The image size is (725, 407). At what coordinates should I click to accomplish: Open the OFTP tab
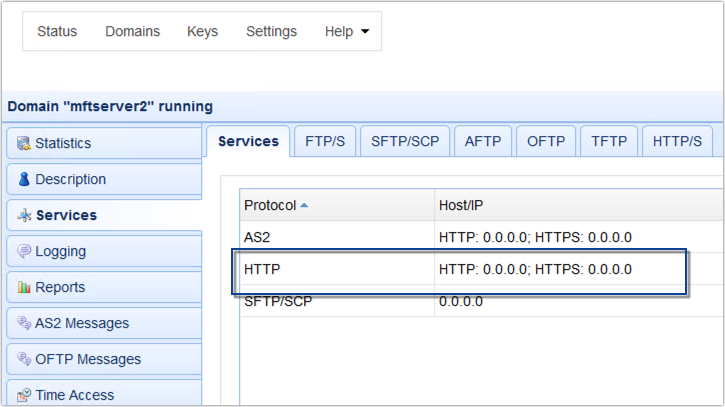[546, 141]
